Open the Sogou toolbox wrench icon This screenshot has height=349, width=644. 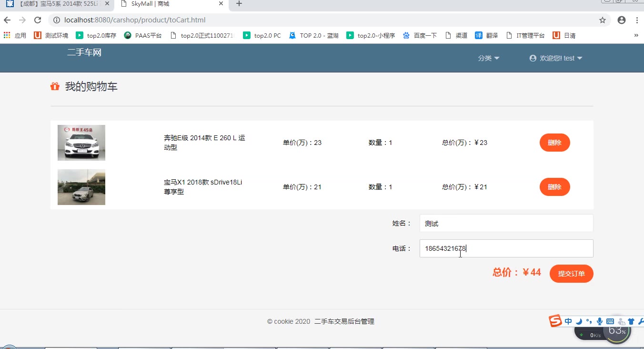tap(641, 321)
